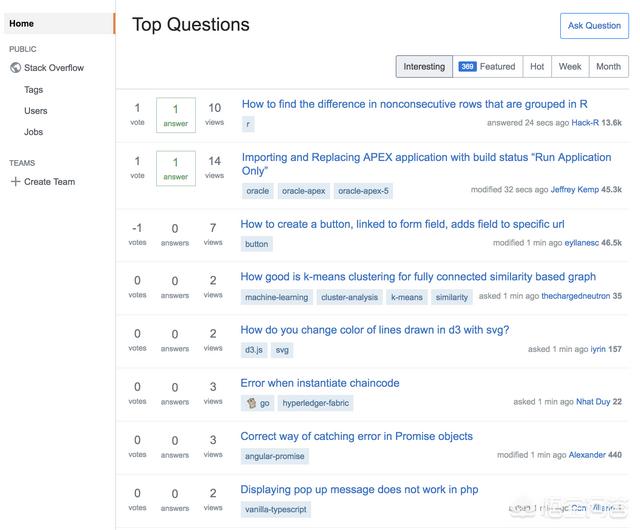
Task: Click the '10 views' count on R question
Action: [214, 114]
